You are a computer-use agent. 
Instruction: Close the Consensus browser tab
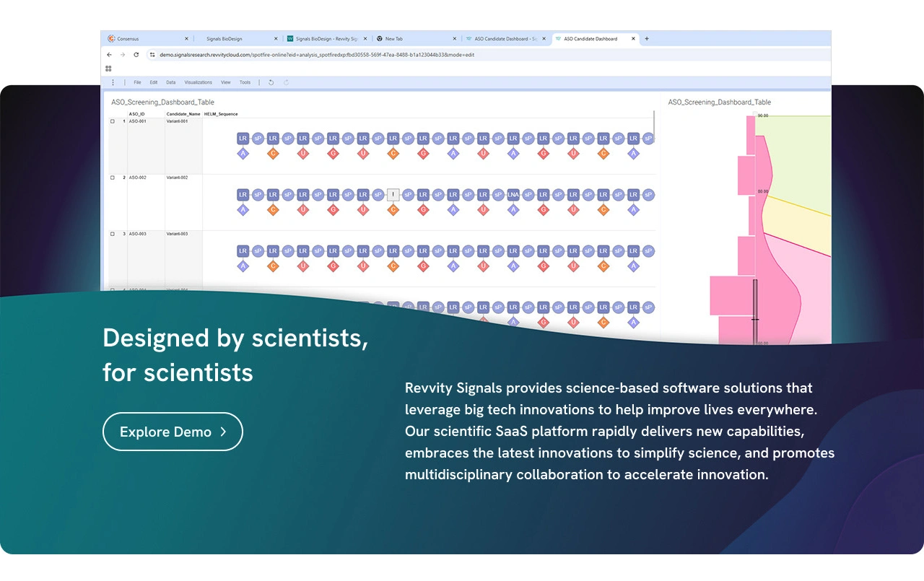(186, 39)
